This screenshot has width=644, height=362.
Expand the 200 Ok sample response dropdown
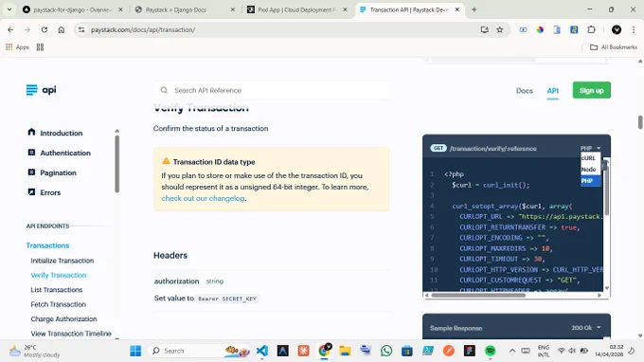(585, 328)
